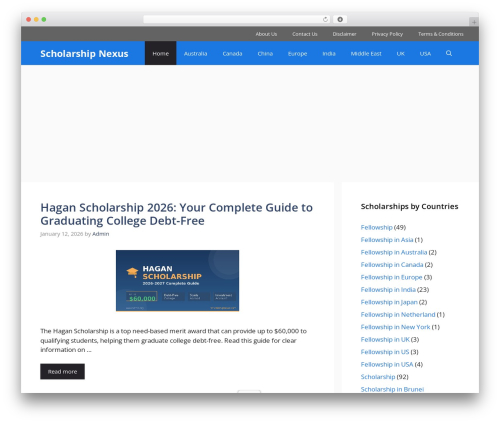
Task: Click the Scholarships by Countries heading
Action: 409,206
